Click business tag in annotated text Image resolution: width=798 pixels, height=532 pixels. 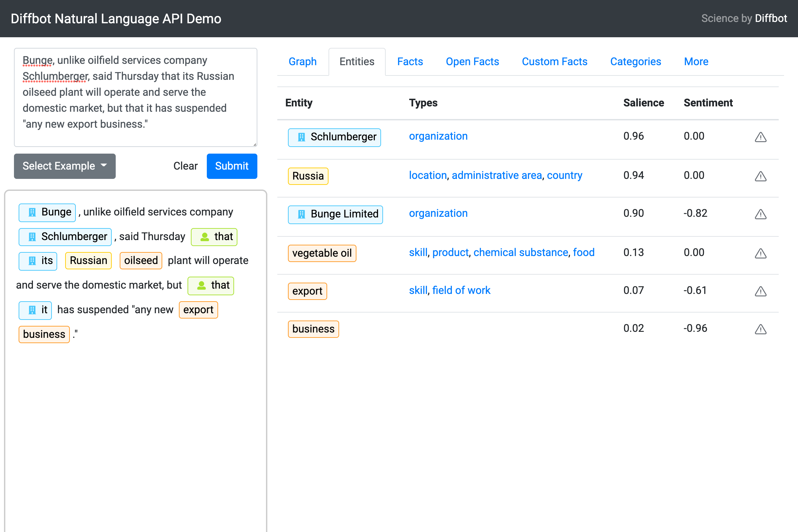44,334
